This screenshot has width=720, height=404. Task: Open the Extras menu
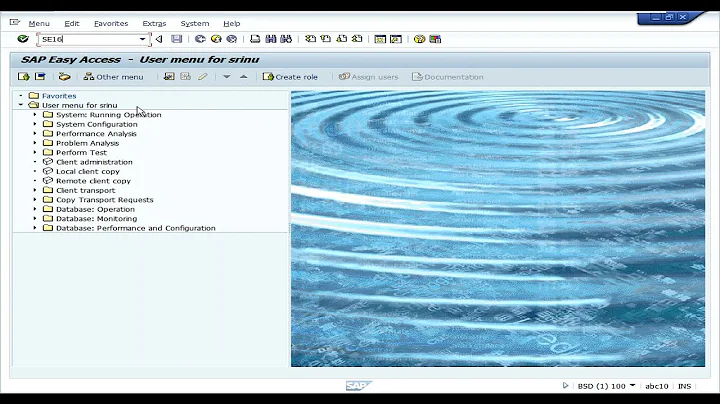click(x=154, y=23)
